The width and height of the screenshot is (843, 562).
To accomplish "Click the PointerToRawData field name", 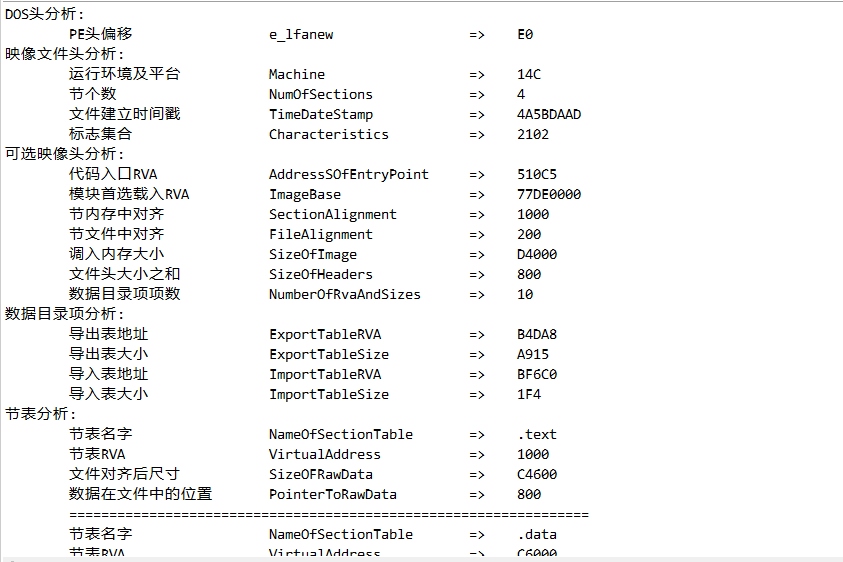I will [x=332, y=494].
